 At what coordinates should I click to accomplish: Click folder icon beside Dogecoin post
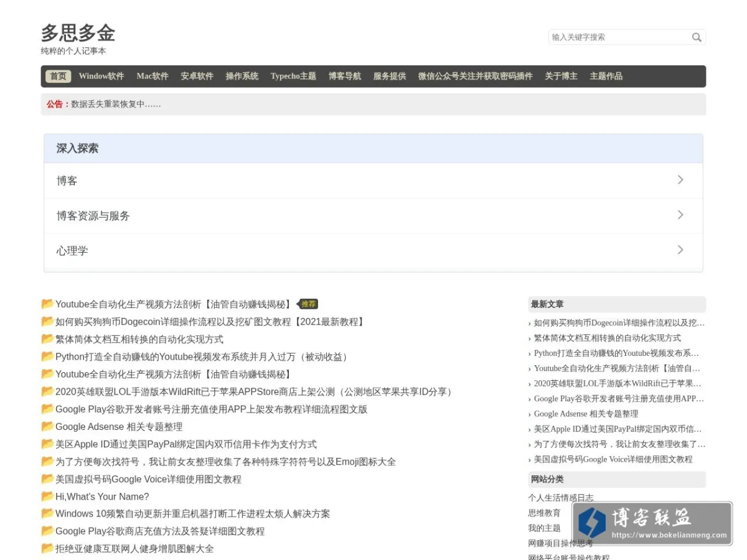pos(47,321)
